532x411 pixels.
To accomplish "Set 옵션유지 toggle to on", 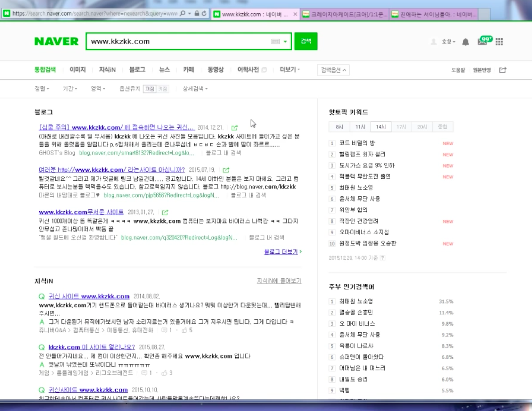I will click(163, 89).
